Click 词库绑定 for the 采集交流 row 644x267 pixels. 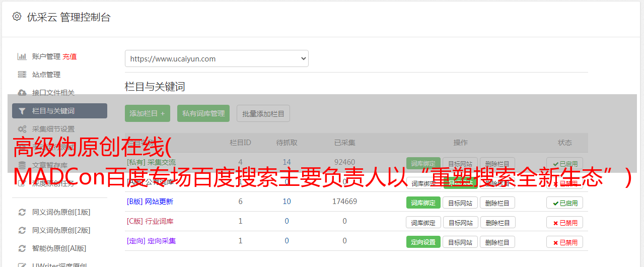(423, 164)
